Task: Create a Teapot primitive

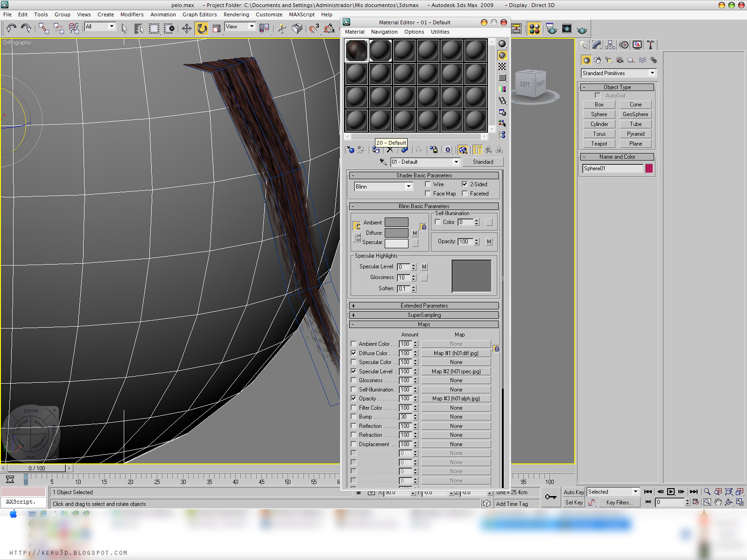Action: pos(599,144)
